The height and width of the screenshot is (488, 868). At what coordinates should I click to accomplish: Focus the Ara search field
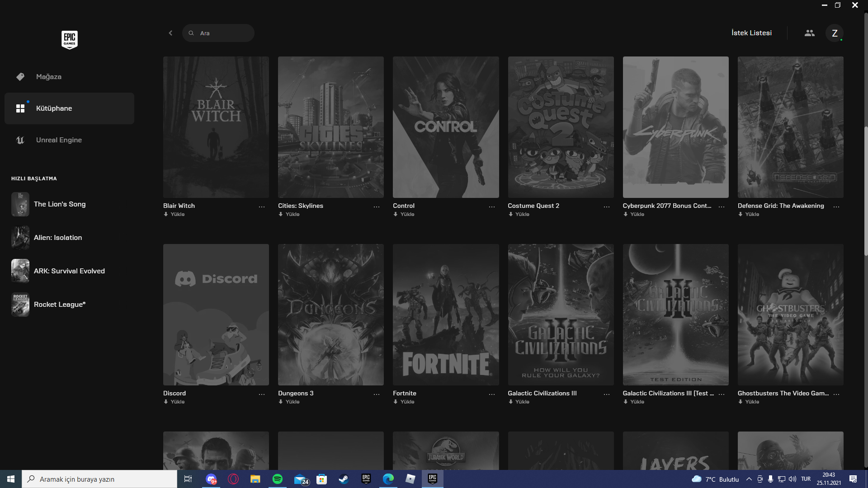(x=218, y=33)
